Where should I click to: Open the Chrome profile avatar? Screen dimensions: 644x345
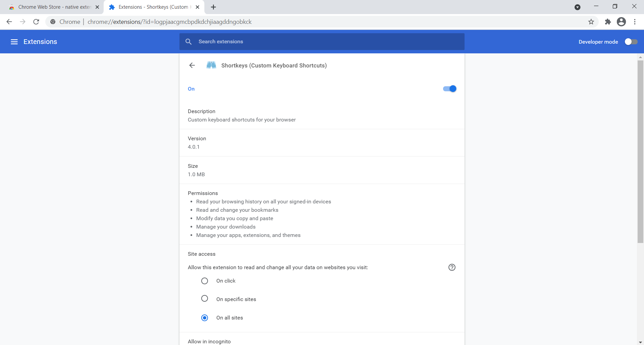coord(621,22)
